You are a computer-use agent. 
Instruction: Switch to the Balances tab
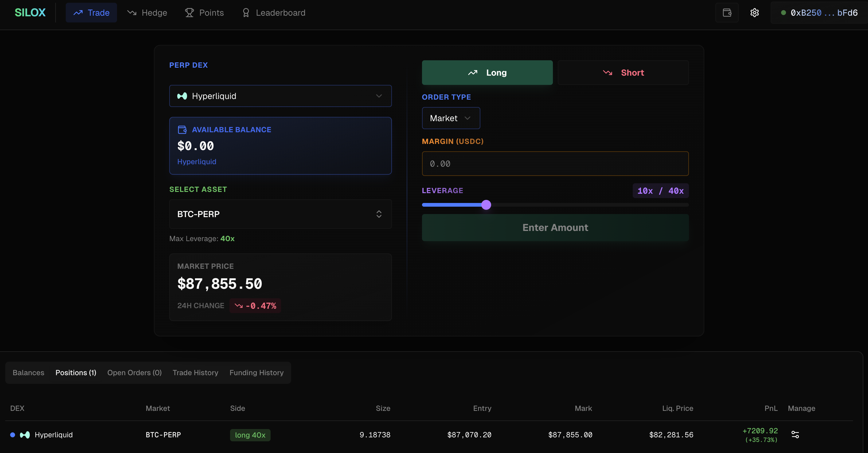click(28, 372)
